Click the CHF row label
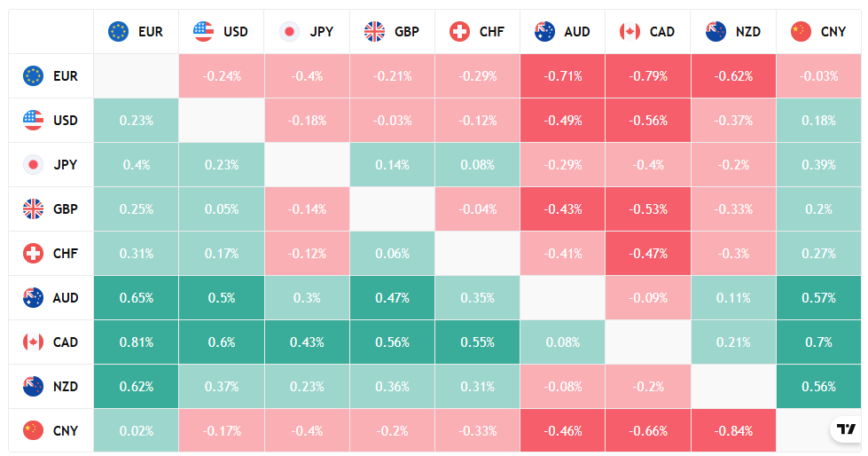868x456 pixels. (66, 254)
